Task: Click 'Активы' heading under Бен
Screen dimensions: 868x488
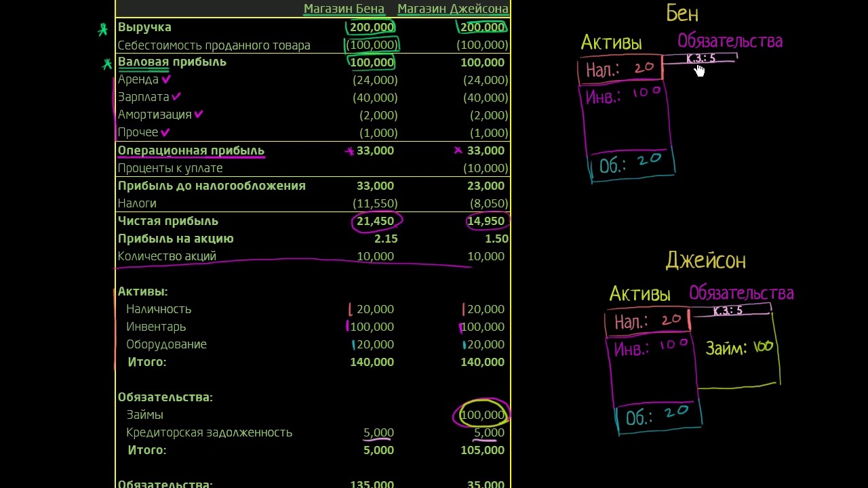Action: point(611,43)
